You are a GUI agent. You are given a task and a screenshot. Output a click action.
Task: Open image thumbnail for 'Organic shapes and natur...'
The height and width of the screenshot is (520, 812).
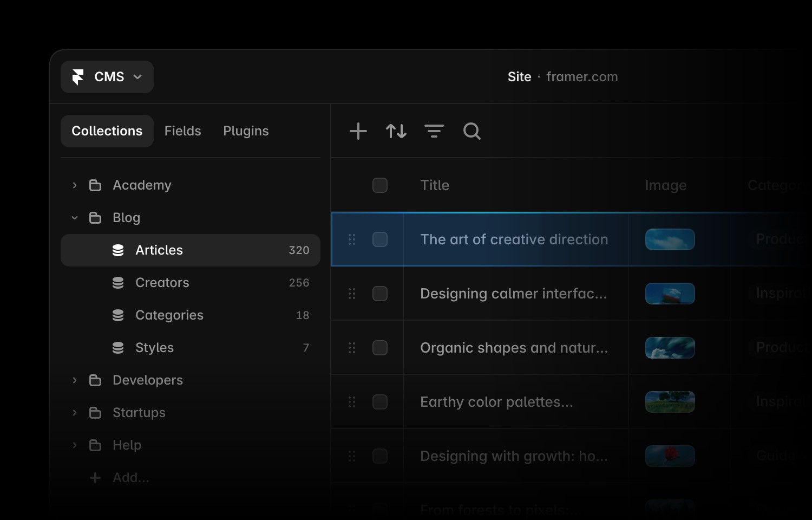pyautogui.click(x=670, y=348)
